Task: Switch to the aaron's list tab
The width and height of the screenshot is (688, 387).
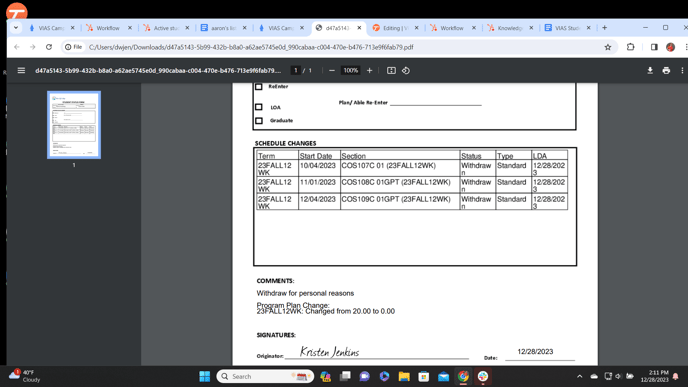Action: tap(223, 28)
